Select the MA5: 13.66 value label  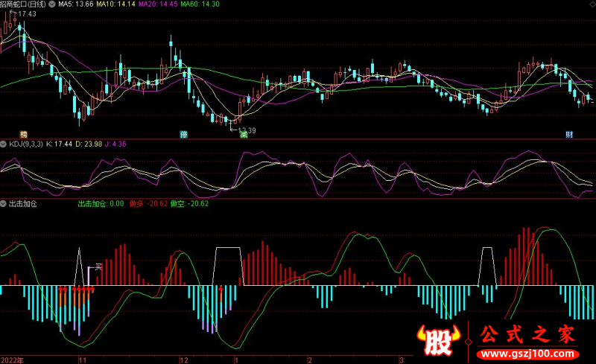[x=76, y=4]
